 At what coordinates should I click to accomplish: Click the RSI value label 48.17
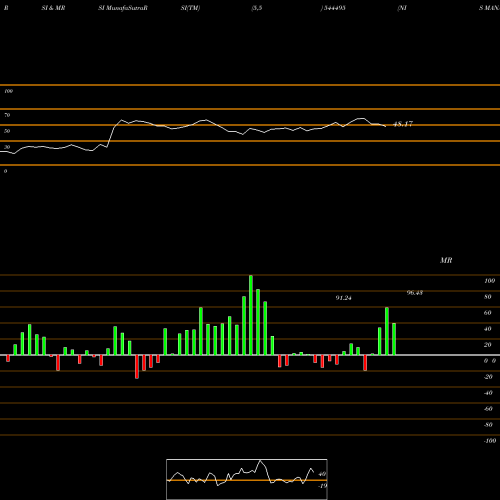coord(403,124)
